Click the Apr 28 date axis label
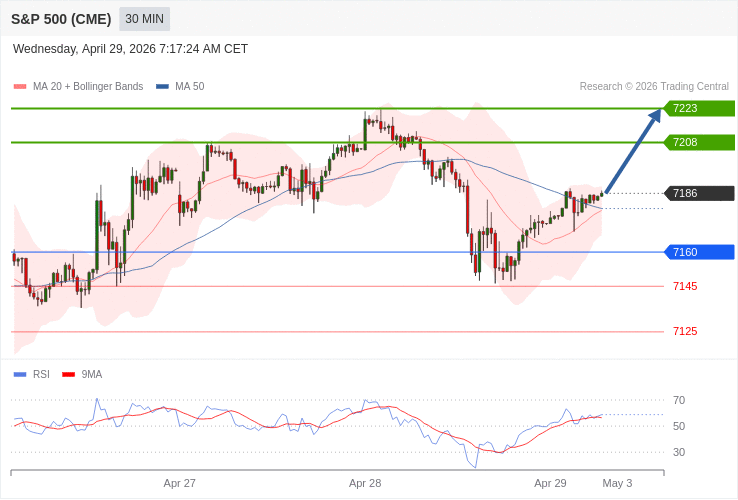This screenshot has height=500, width=738. 365,483
